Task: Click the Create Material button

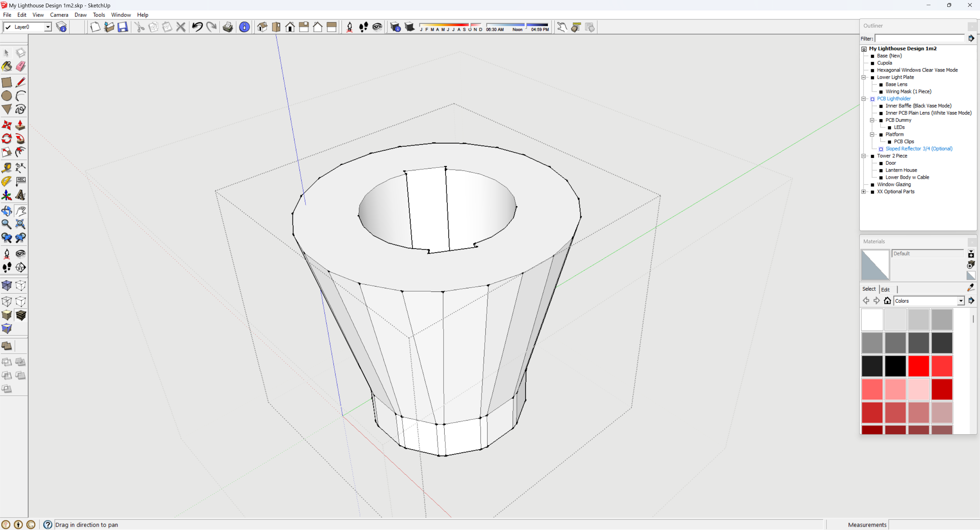Action: 971,264
